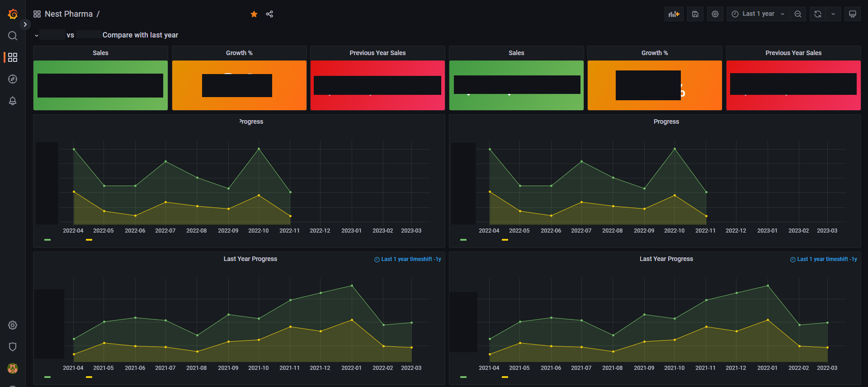Click the Save dashboard icon
The width and height of the screenshot is (868, 387).
coord(695,14)
